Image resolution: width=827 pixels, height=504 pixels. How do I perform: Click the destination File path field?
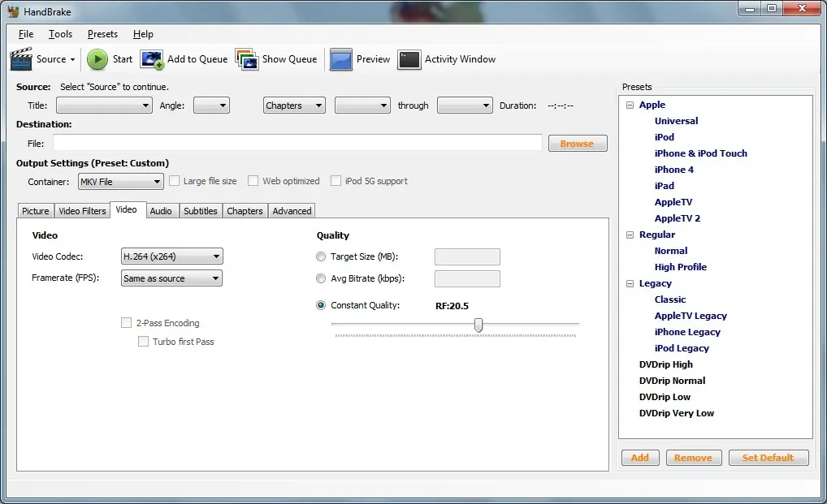297,143
